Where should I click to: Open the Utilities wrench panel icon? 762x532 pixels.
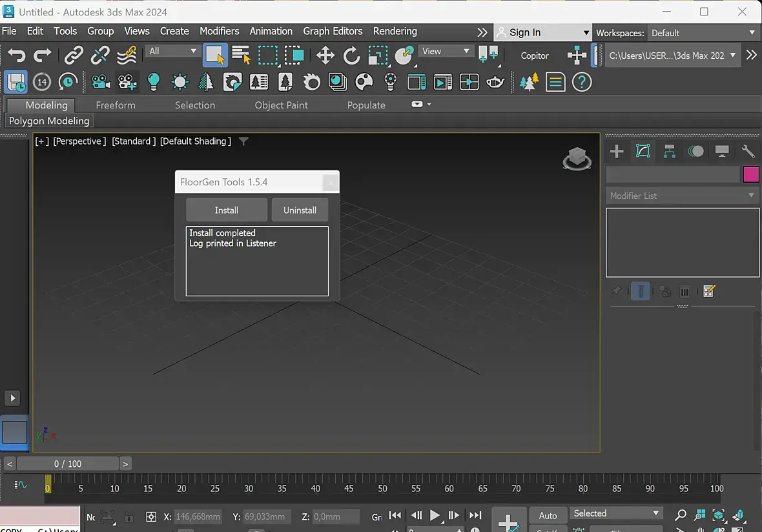[x=748, y=151]
